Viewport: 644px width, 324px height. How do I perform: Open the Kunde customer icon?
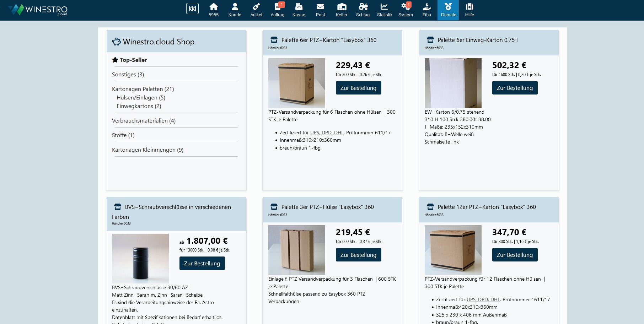(x=235, y=10)
